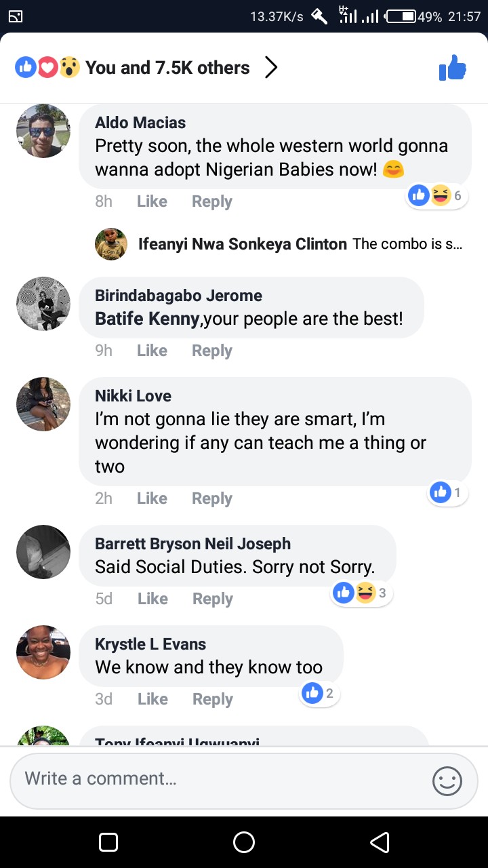Like Aldo Macias's comment
488x868 pixels.
tap(152, 201)
